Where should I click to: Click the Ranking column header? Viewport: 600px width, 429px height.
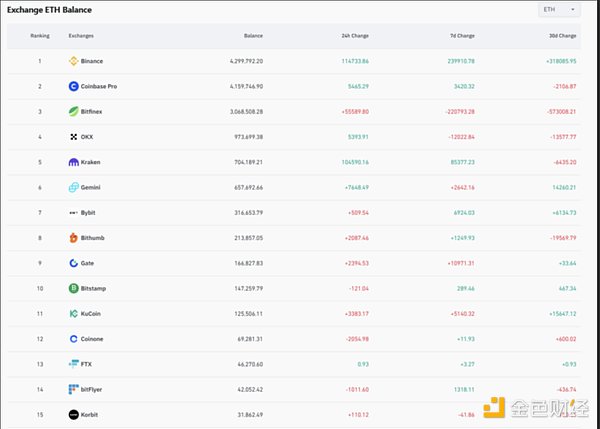(x=40, y=36)
